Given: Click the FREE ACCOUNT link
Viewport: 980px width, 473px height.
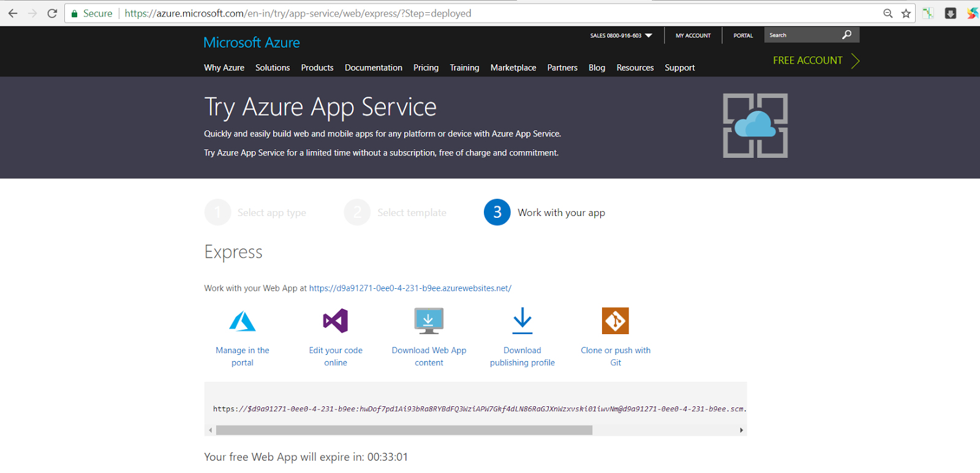Looking at the screenshot, I should point(808,61).
